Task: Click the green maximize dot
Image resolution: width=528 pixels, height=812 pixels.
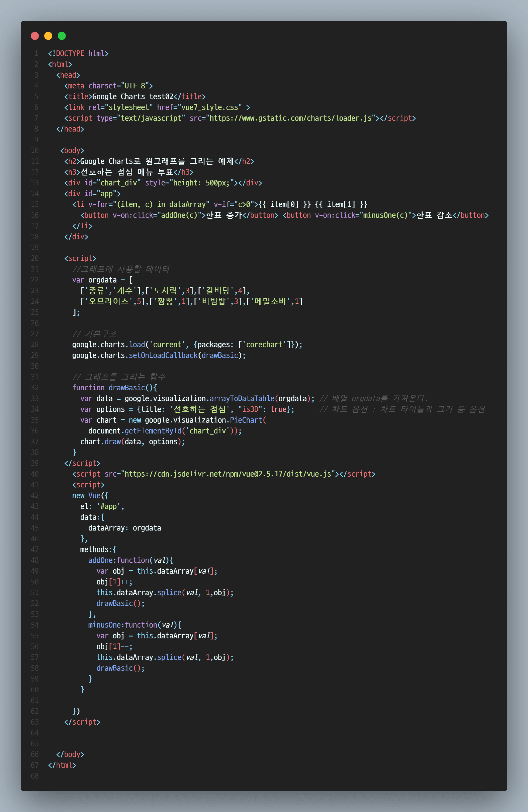Action: [x=62, y=36]
